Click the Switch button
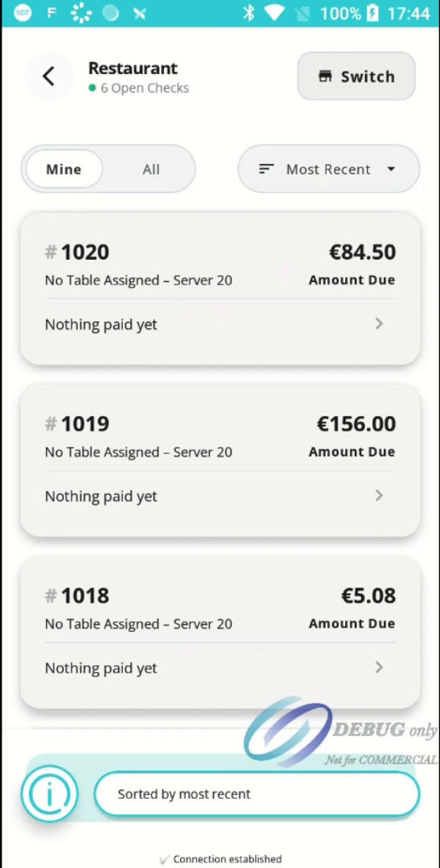440x868 pixels. [x=356, y=76]
